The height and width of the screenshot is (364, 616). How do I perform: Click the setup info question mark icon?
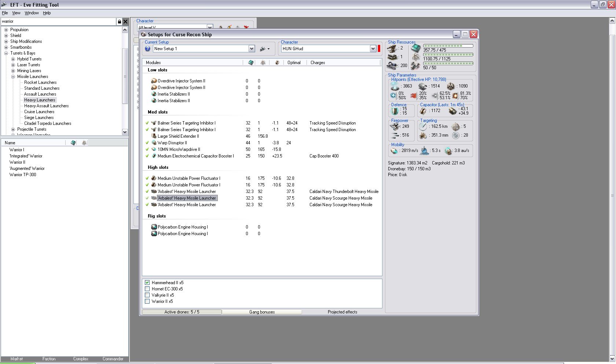click(x=147, y=49)
